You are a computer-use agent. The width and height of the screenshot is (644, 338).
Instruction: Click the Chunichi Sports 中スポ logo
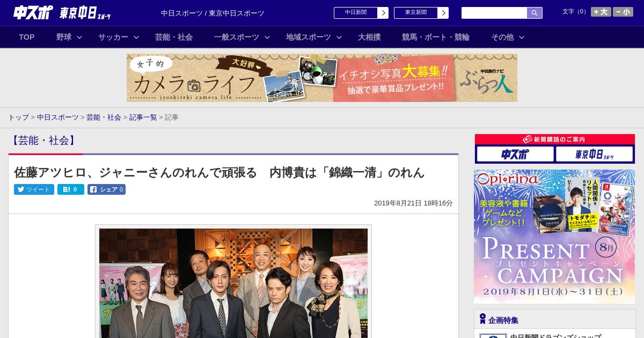[33, 12]
